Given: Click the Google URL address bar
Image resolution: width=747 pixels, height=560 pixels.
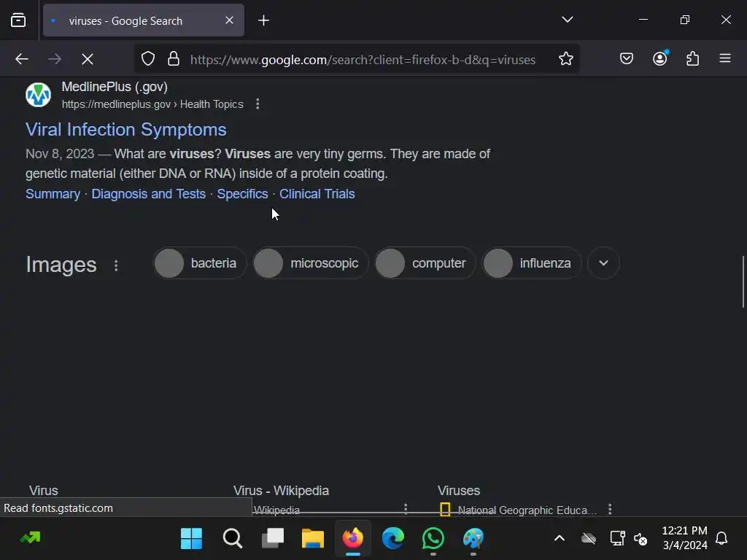Looking at the screenshot, I should (x=363, y=60).
